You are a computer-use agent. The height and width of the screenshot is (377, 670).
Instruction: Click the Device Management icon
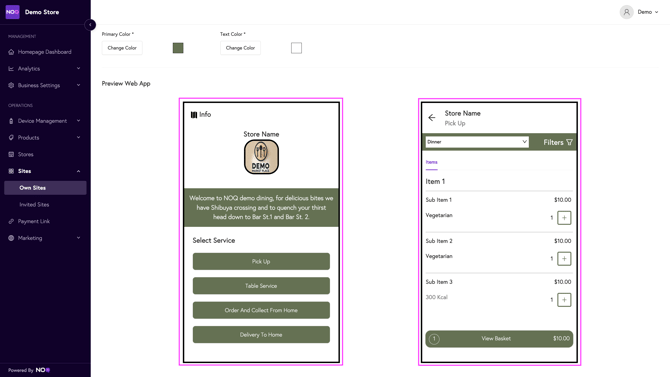click(x=11, y=121)
